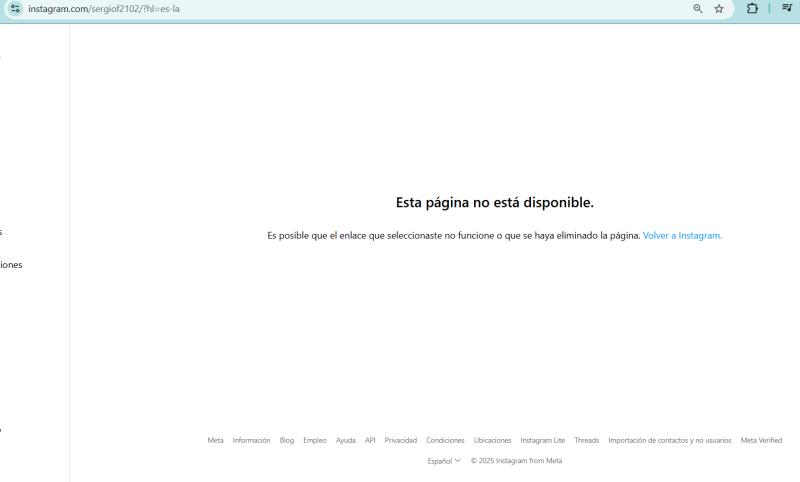
Task: Open Importación de contactos y no usuarios link
Action: [669, 440]
